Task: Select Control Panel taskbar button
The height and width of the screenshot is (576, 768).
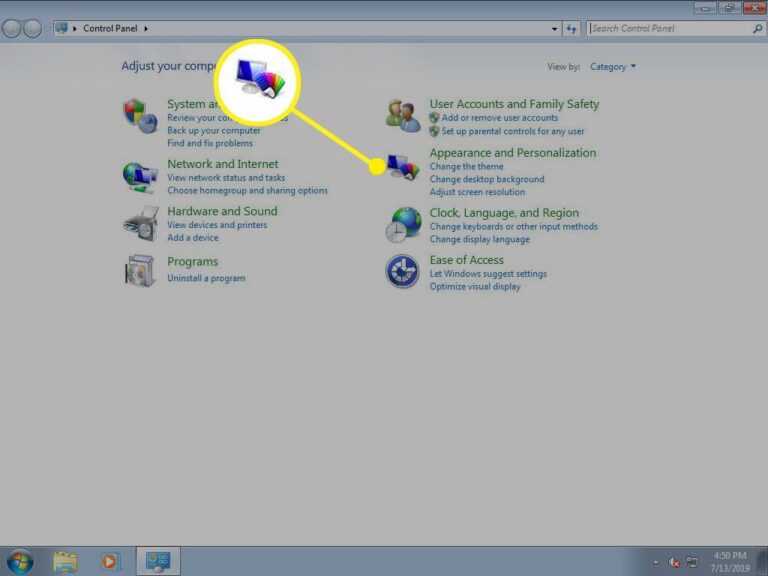Action: pos(158,561)
